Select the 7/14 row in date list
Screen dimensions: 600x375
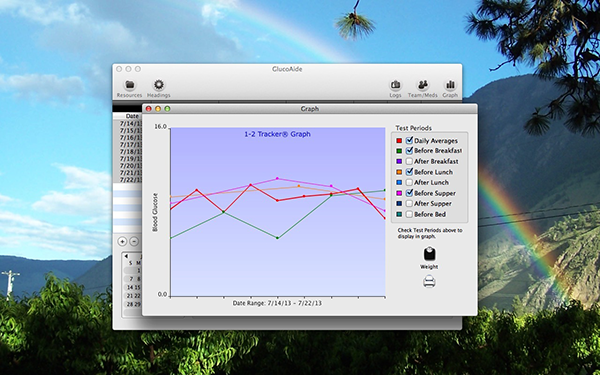pos(128,124)
